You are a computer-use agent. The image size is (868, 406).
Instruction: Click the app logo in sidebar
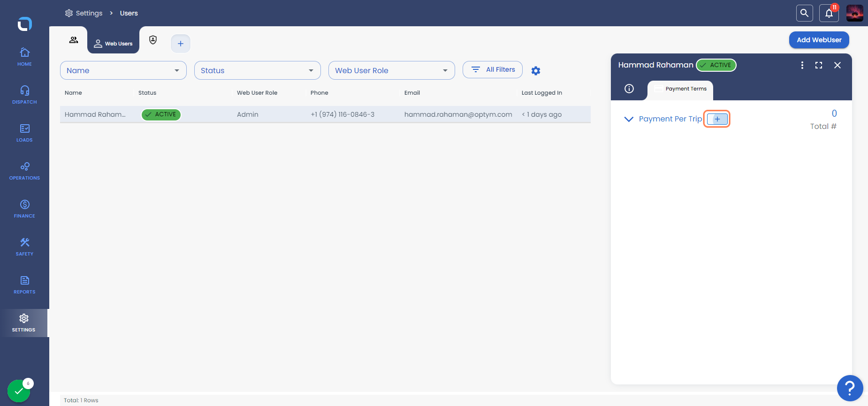25,23
